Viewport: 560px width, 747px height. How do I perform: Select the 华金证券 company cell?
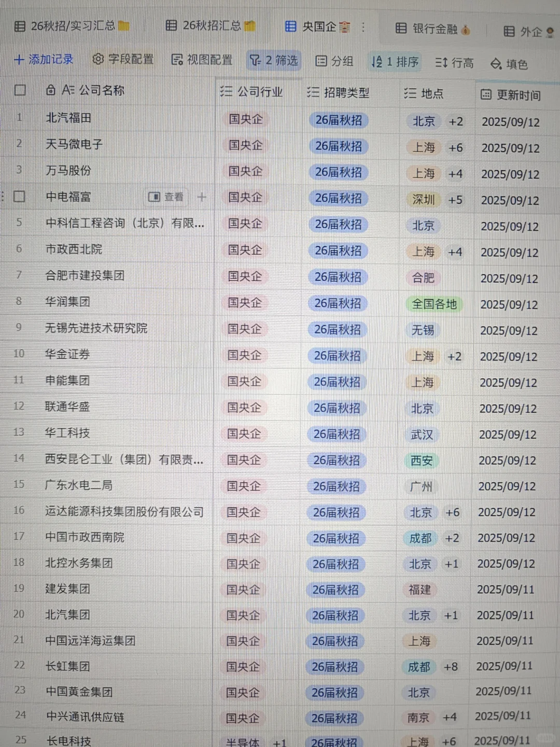(x=67, y=354)
